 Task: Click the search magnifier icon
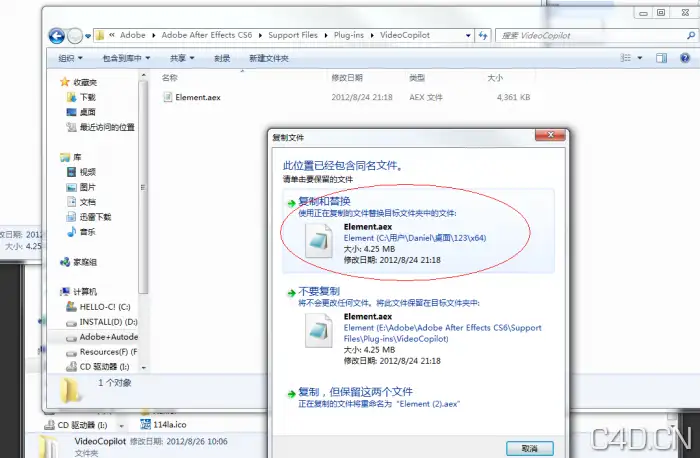coord(691,35)
